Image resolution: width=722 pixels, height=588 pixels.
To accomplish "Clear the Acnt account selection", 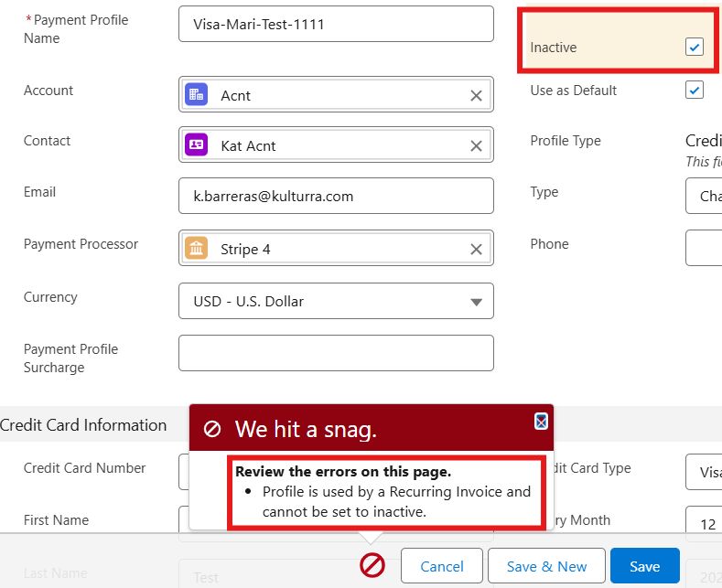I will (x=476, y=95).
